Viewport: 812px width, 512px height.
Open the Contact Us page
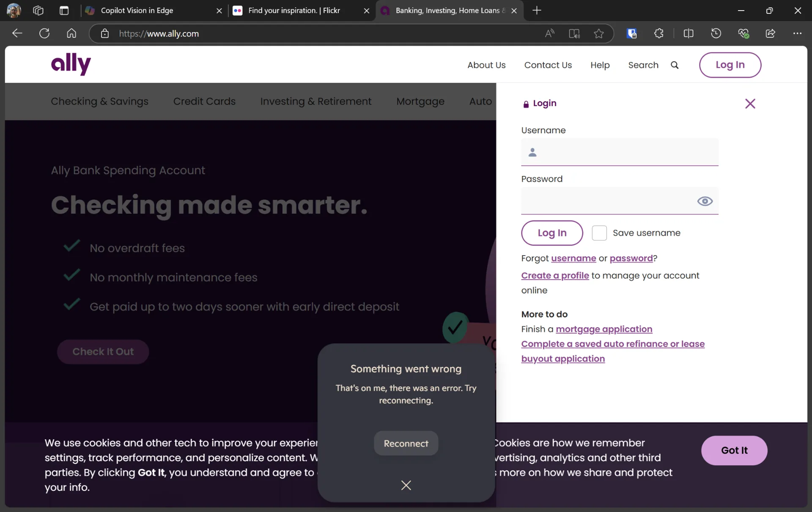tap(548, 65)
